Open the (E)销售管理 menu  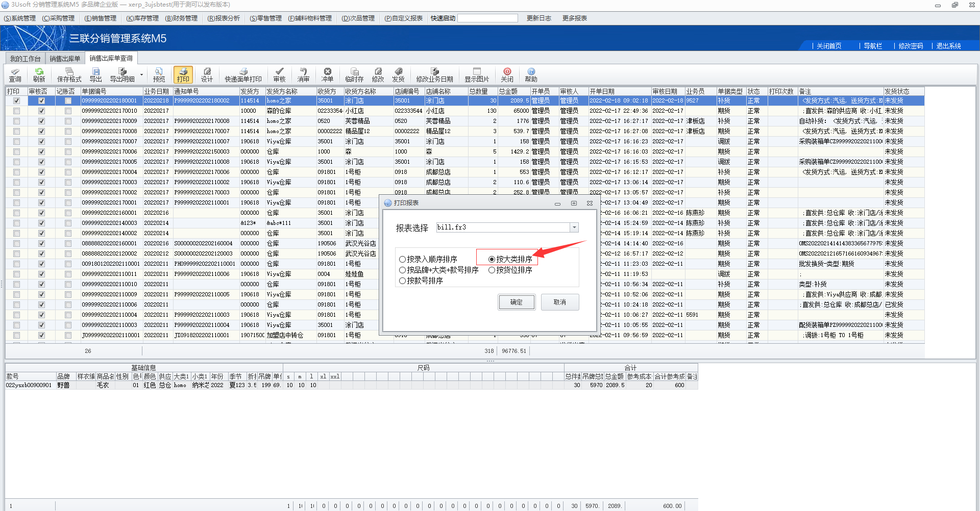[100, 18]
